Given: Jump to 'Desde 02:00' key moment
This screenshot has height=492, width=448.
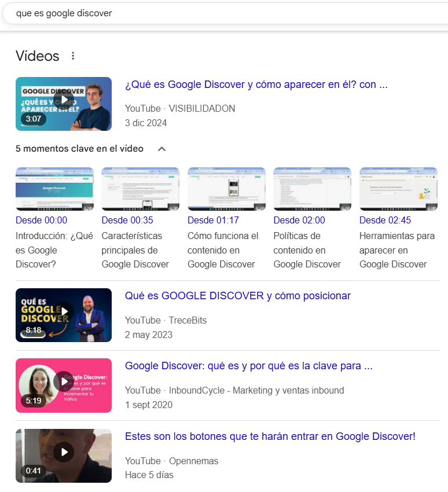Looking at the screenshot, I should click(x=299, y=220).
